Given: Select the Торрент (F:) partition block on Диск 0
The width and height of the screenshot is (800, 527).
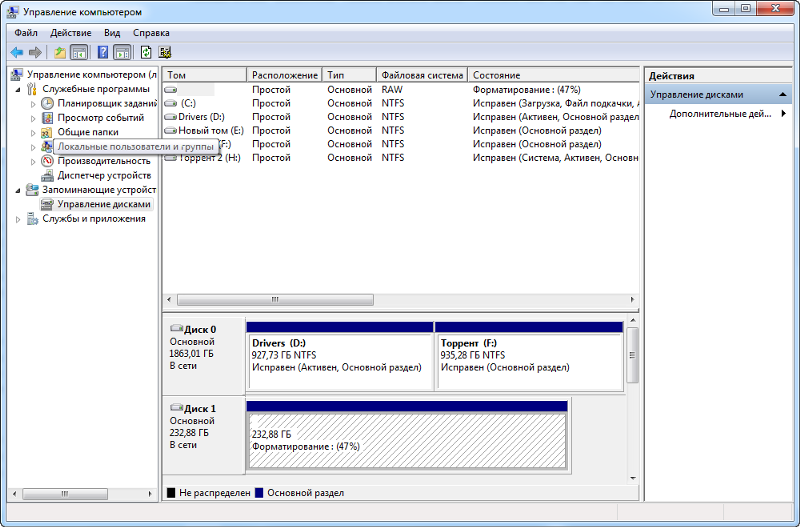Looking at the screenshot, I should coord(529,357).
